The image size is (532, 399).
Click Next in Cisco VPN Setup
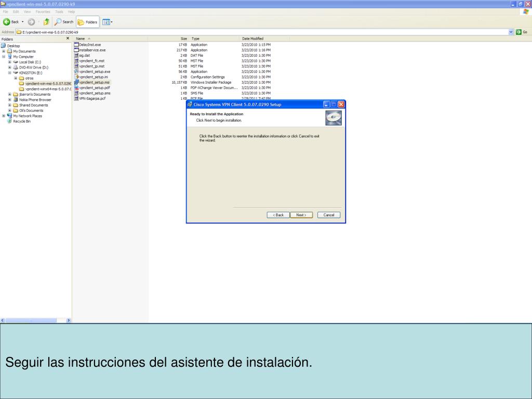tap(301, 215)
